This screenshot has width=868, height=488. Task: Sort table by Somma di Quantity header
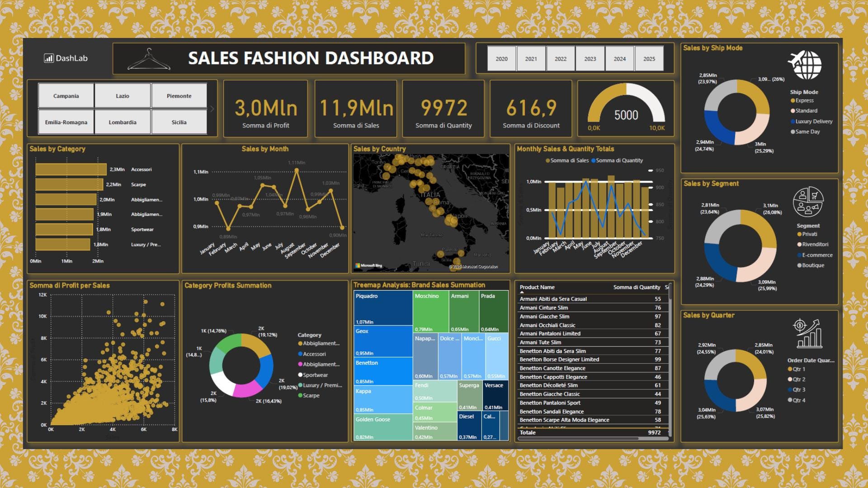point(637,287)
